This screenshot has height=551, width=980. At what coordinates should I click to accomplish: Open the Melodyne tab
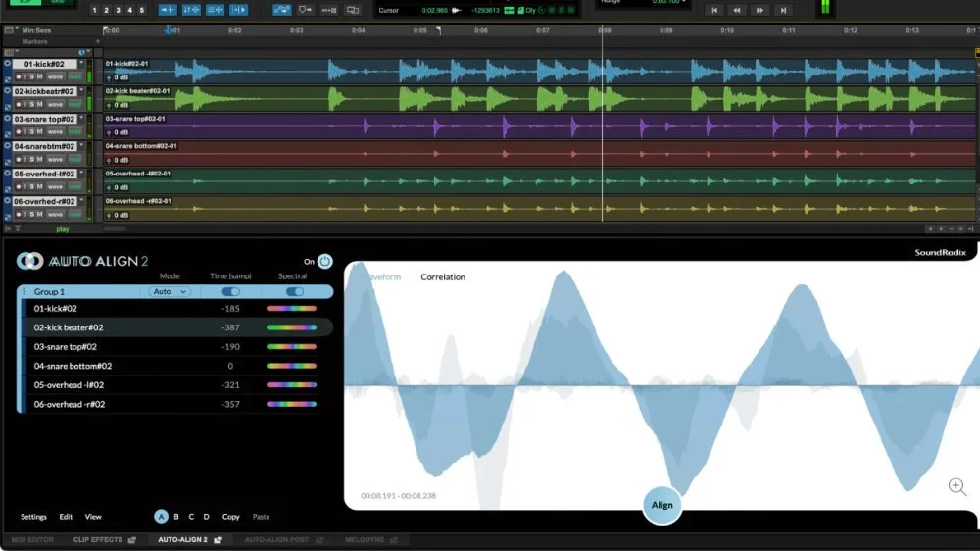coord(365,540)
